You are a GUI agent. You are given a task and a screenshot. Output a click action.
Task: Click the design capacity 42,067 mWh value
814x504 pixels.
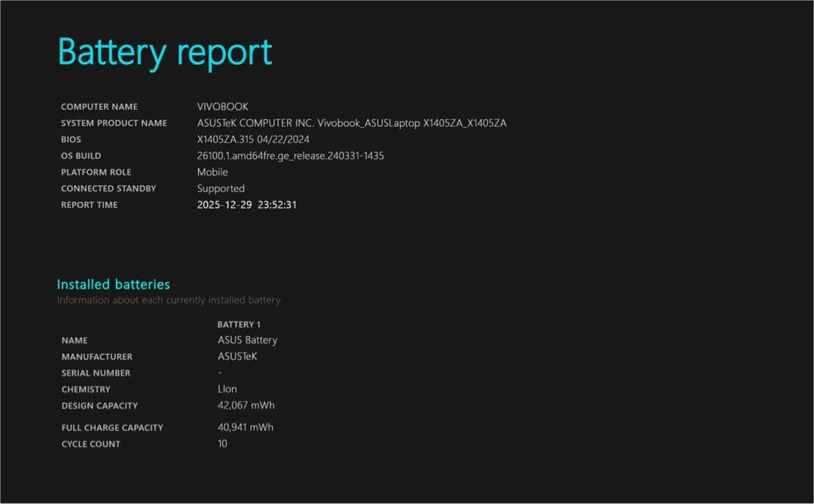pyautogui.click(x=246, y=405)
